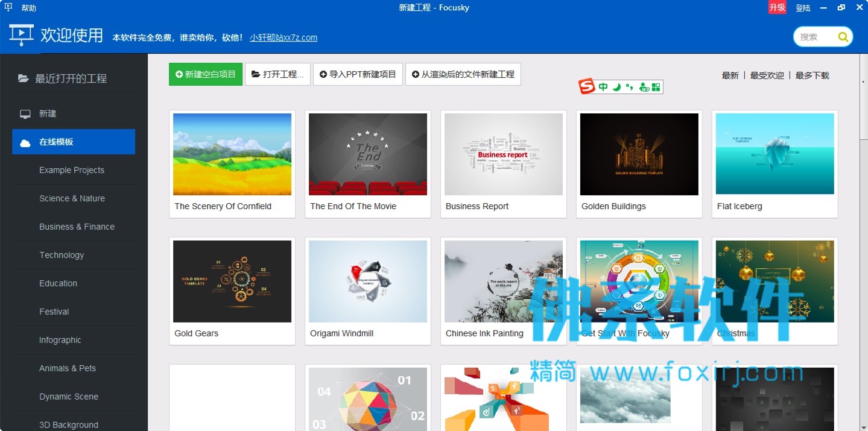This screenshot has width=868, height=431.
Task: Select the 最近打开的工程 label in the sidebar
Action: coord(71,78)
